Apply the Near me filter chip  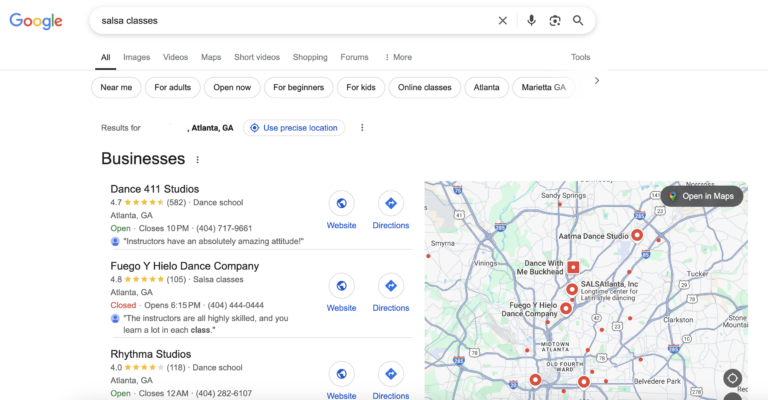click(116, 88)
